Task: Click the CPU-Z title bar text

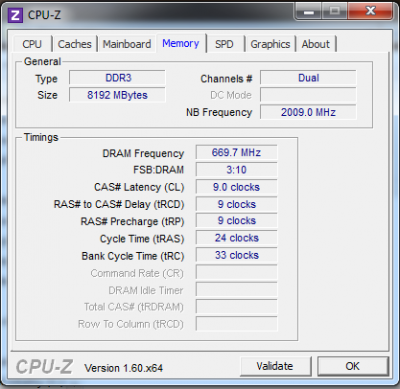Action: click(44, 15)
